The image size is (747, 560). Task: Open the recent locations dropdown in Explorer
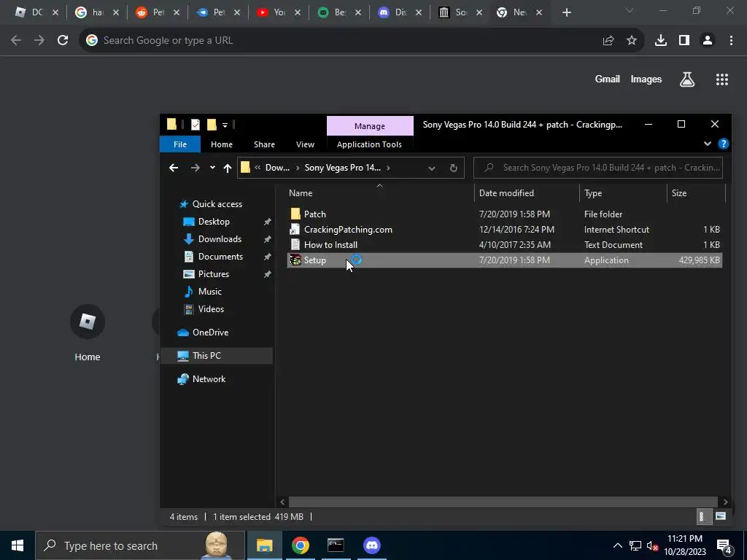(212, 168)
